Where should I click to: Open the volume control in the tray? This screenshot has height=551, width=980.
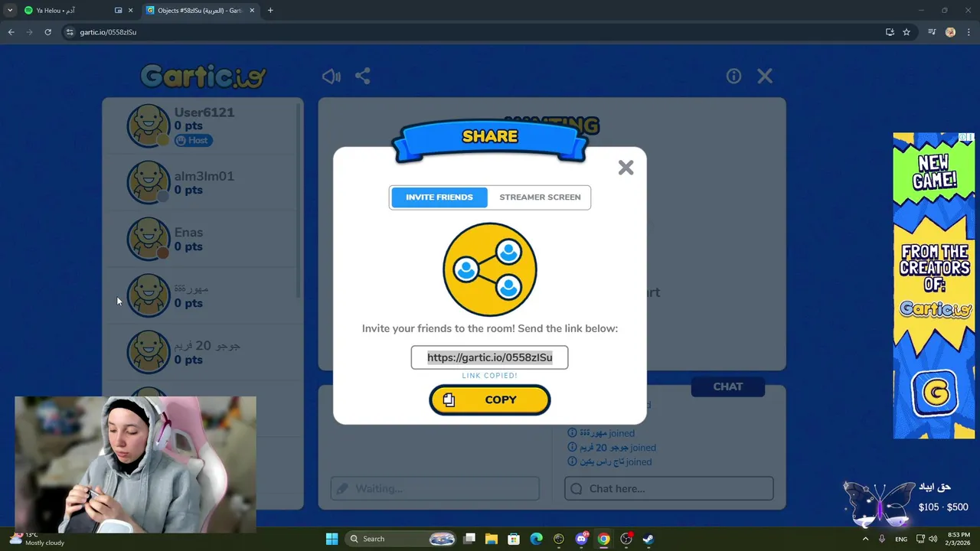click(x=933, y=539)
